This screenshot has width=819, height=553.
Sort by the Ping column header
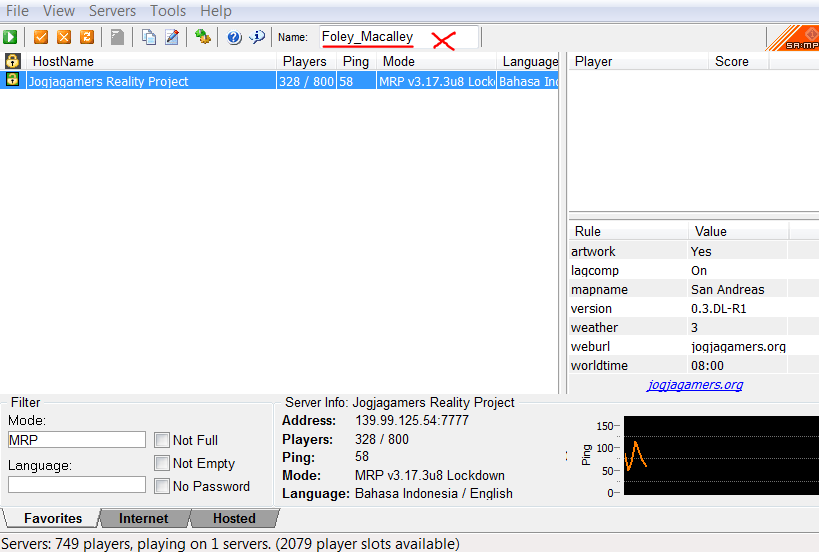[x=356, y=61]
